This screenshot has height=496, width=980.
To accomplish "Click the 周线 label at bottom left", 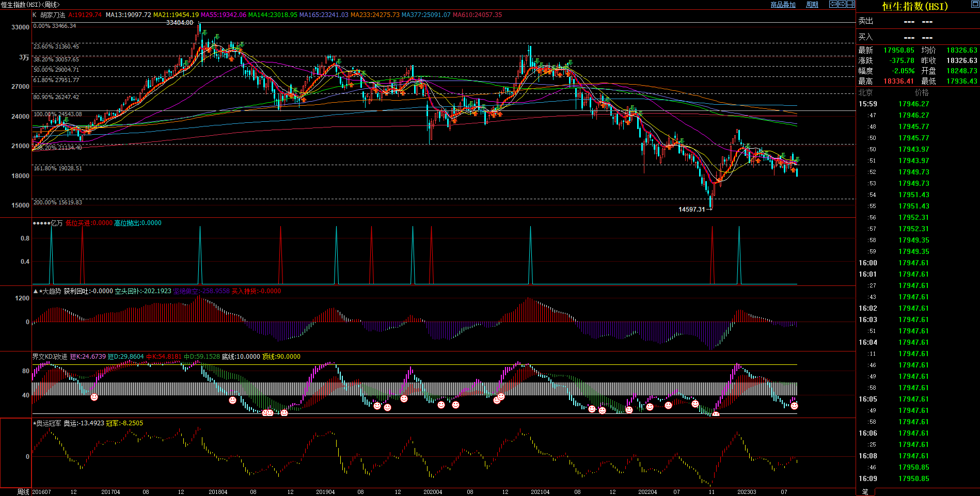I will [23, 492].
